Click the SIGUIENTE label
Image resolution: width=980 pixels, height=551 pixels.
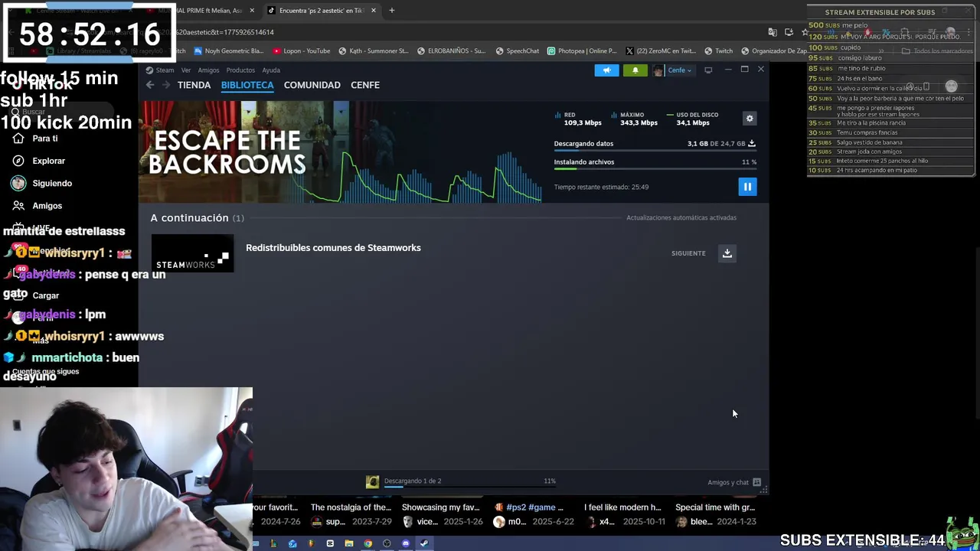(688, 253)
